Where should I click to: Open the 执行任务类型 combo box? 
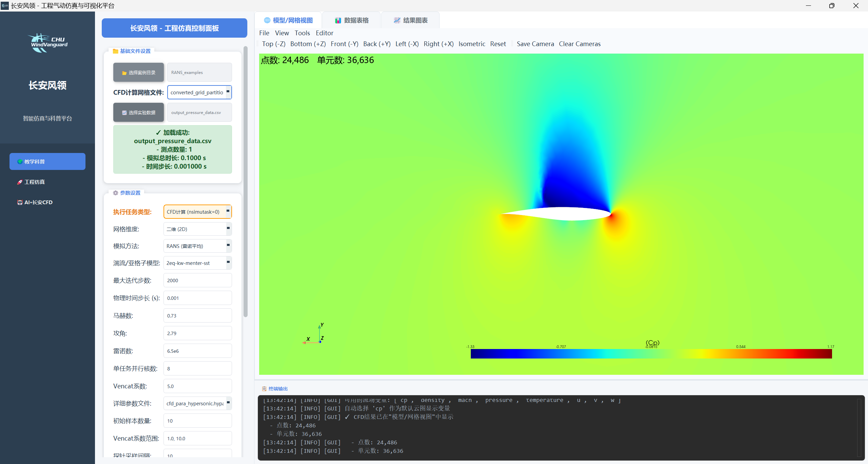[197, 212]
